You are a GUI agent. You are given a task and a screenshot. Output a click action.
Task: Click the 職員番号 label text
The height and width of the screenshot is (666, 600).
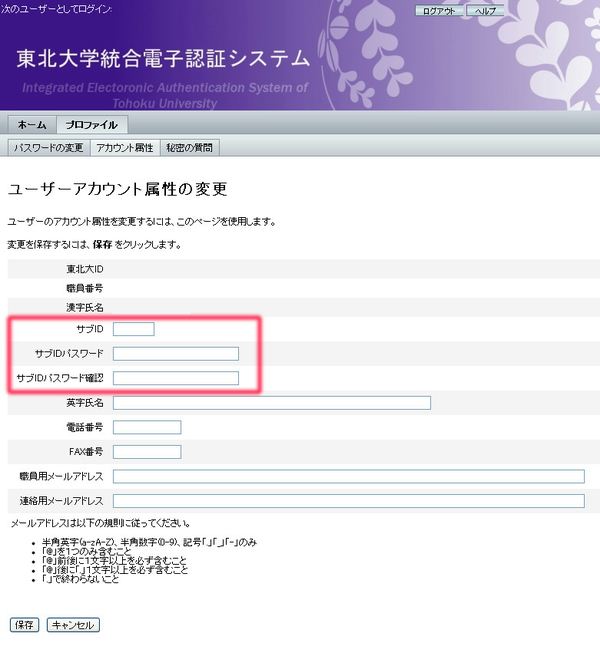(x=85, y=288)
